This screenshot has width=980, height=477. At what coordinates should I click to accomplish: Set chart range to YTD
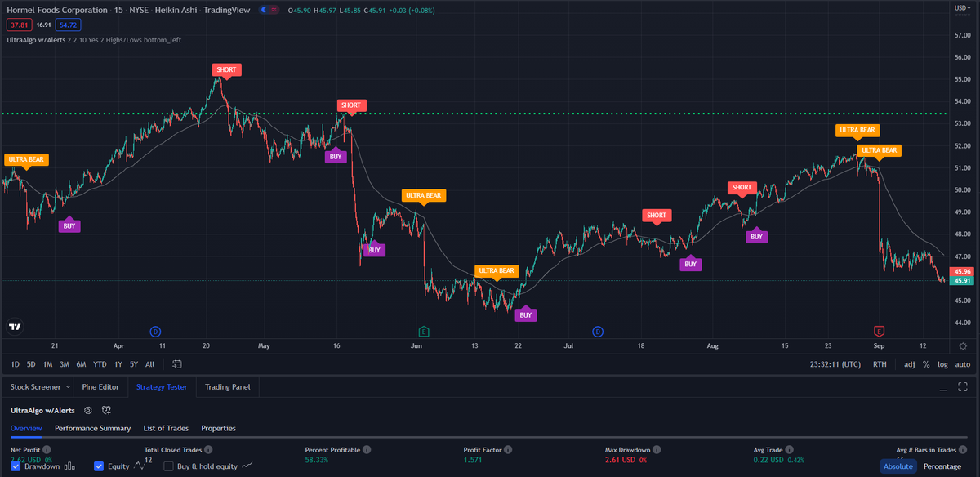pyautogui.click(x=100, y=364)
